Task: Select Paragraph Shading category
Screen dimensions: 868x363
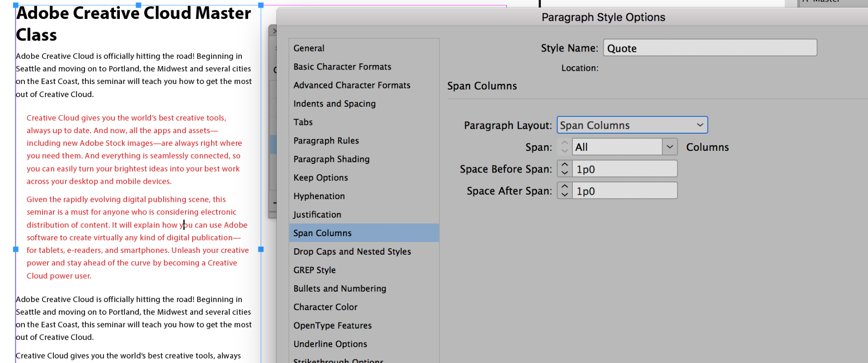Action: coord(364,159)
